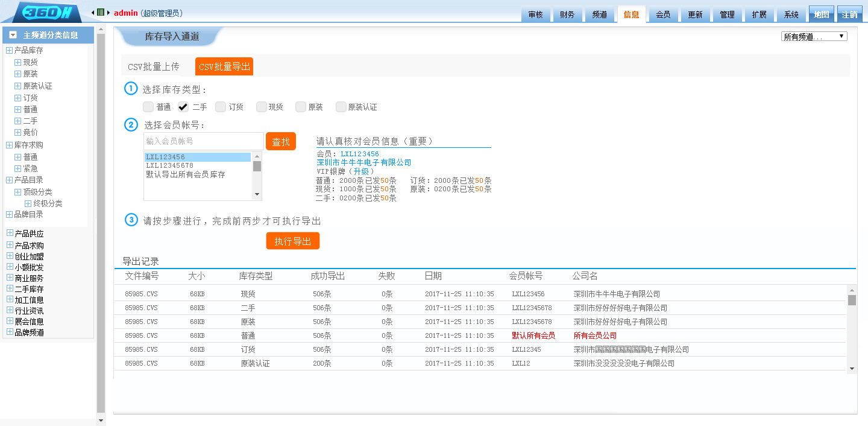
Task: Expand the 品牌目录 plus icon
Action: click(x=9, y=214)
